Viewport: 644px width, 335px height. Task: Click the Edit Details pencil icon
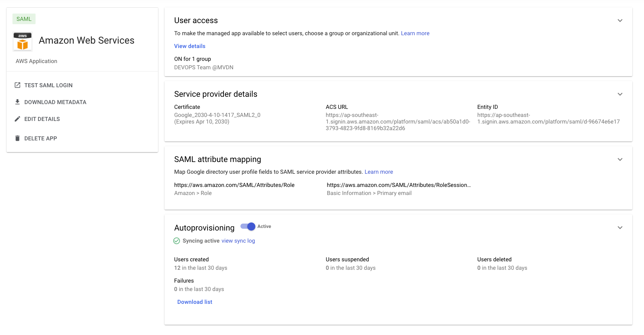[17, 119]
